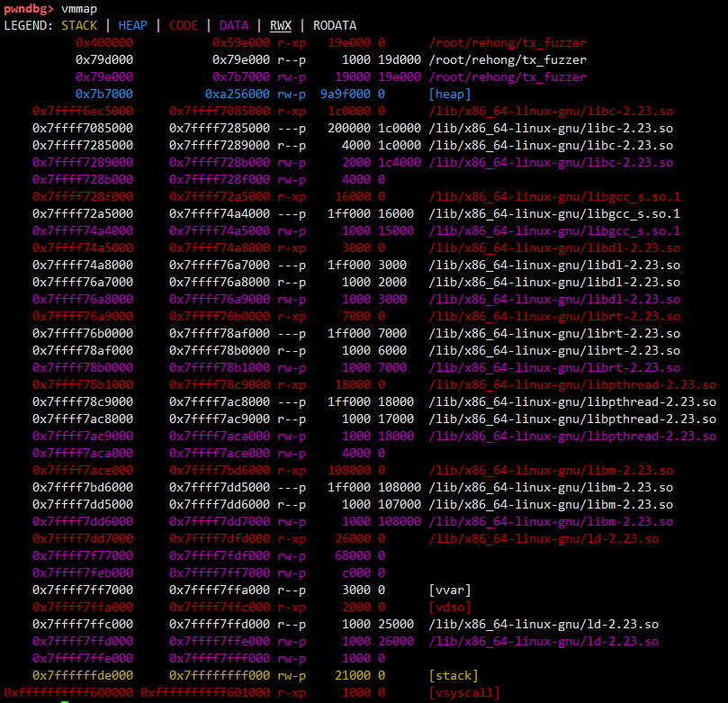Click start address 0x7ffff7ffd000

pyautogui.click(x=83, y=642)
